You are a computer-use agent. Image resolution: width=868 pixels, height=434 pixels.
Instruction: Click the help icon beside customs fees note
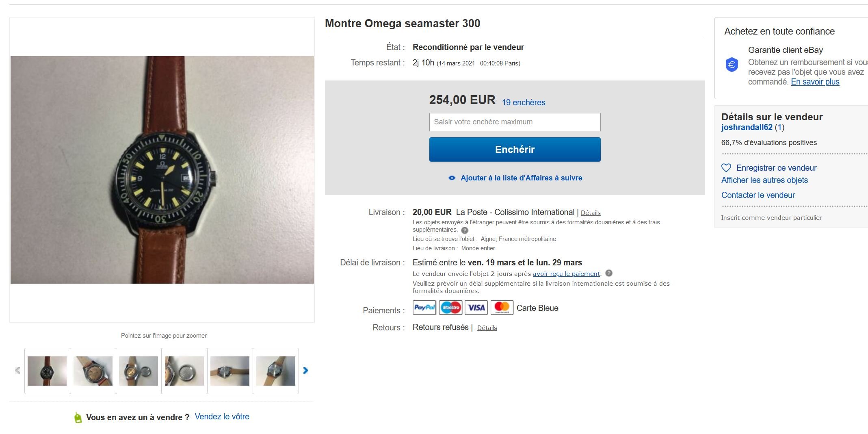coord(465,230)
